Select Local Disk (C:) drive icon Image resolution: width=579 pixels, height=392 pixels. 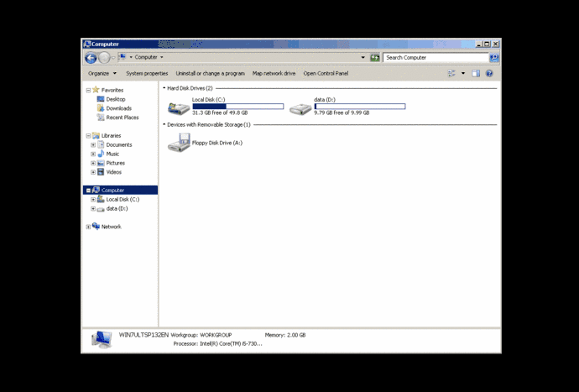(179, 108)
